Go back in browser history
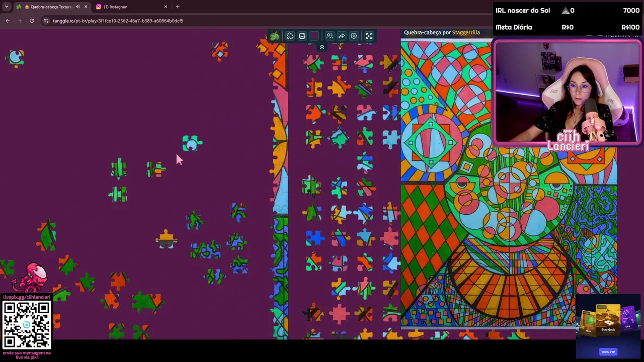644x362 pixels. pyautogui.click(x=8, y=21)
